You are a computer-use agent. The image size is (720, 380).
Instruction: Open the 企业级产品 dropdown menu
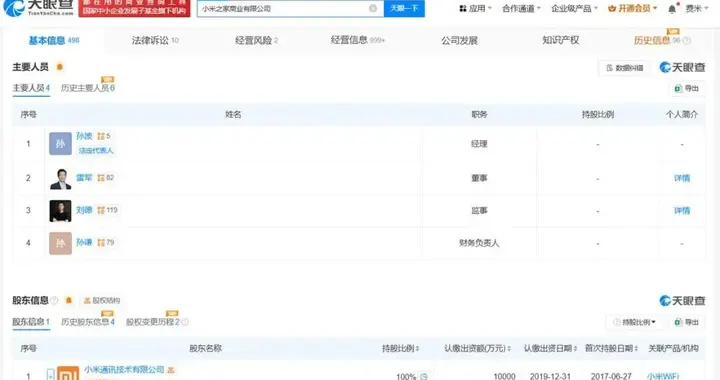pyautogui.click(x=574, y=8)
